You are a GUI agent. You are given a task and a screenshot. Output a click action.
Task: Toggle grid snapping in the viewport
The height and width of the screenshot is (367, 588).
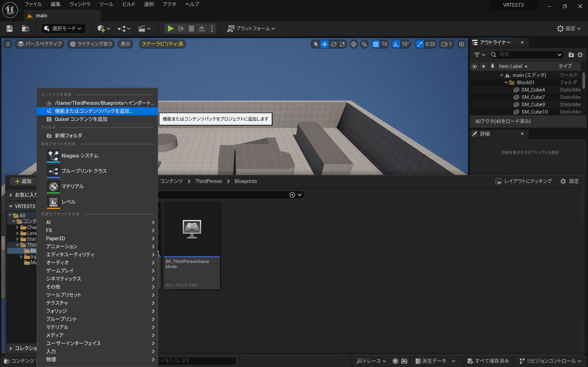tap(376, 44)
